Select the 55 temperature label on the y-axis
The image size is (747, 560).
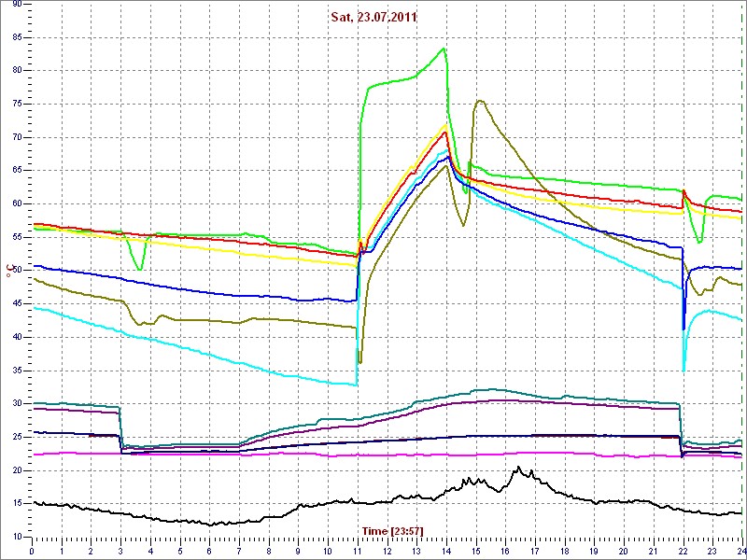tap(16, 237)
